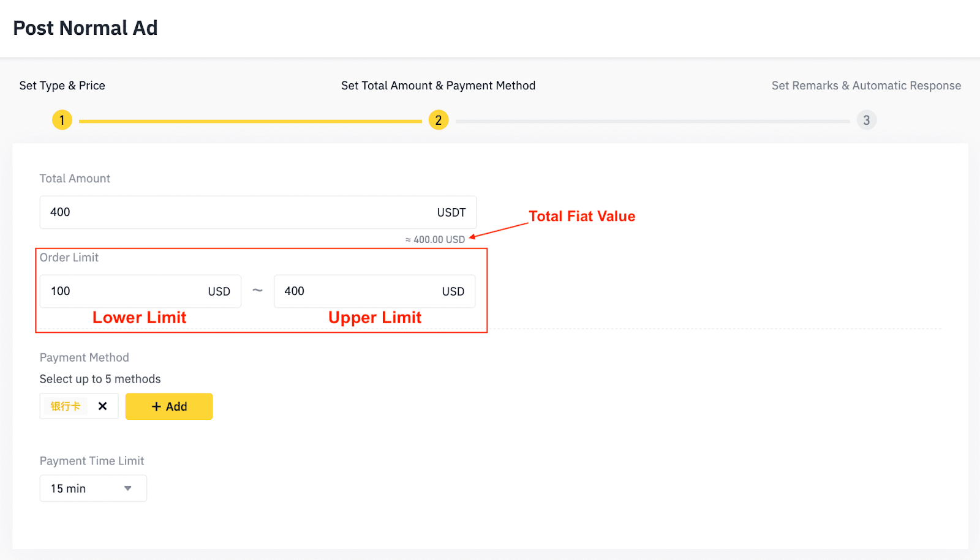Click the Order Limit label
The image size is (980, 560).
pos(69,258)
